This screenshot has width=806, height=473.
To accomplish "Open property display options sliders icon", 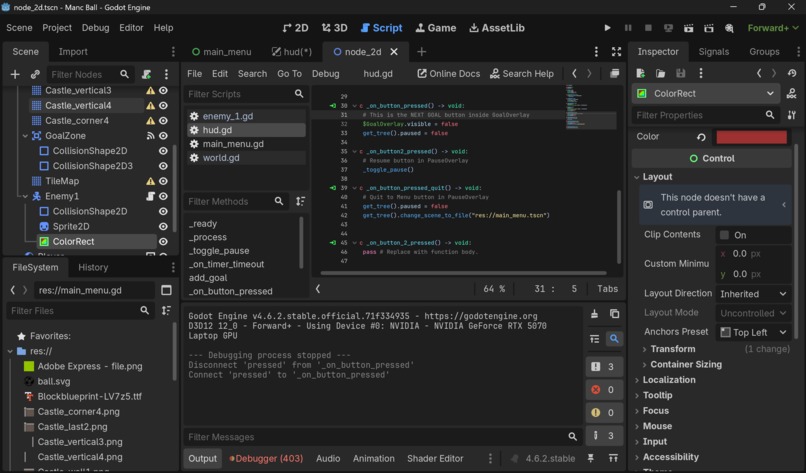I will (792, 115).
